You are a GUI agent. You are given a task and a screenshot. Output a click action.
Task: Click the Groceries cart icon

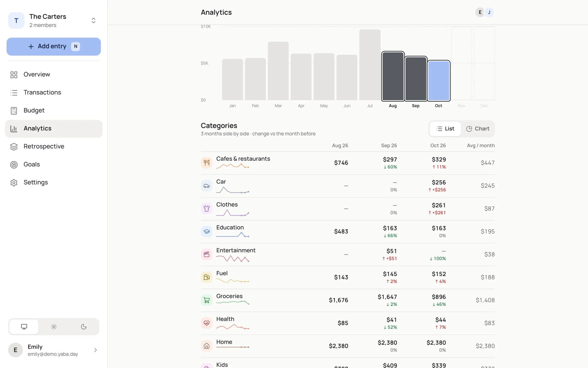click(207, 300)
